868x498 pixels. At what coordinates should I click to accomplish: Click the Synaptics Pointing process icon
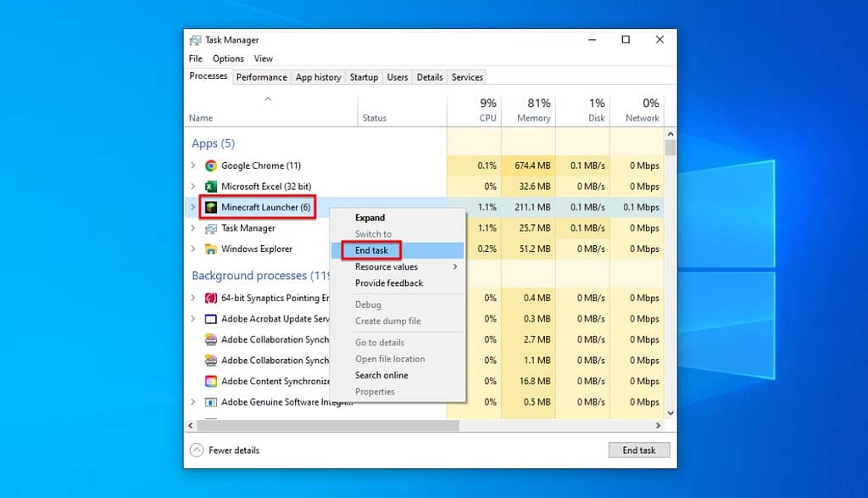210,298
